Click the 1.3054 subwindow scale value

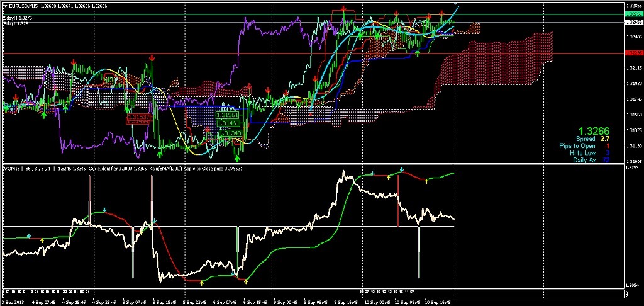pos(631,285)
